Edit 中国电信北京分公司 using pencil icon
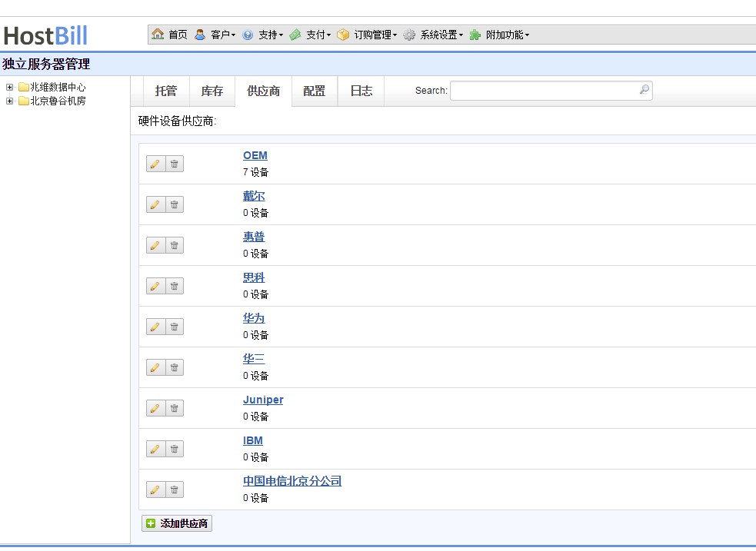This screenshot has width=756, height=551. (155, 490)
